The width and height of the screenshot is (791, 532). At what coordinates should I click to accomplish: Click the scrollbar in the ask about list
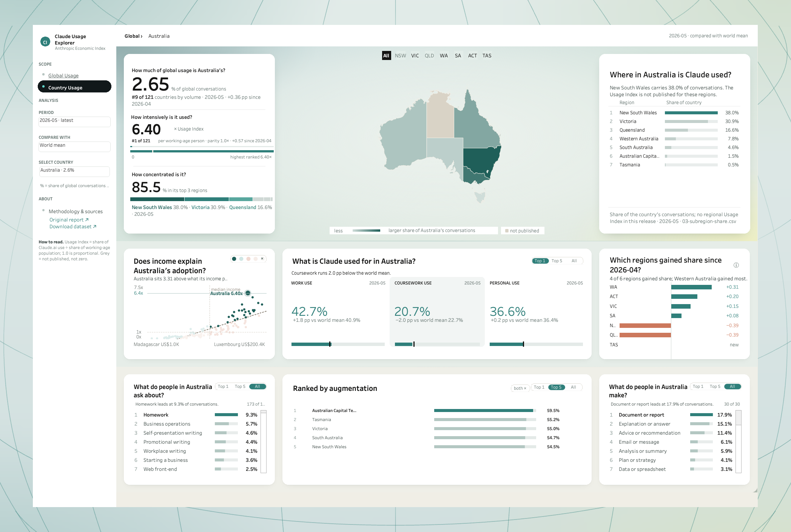click(264, 441)
